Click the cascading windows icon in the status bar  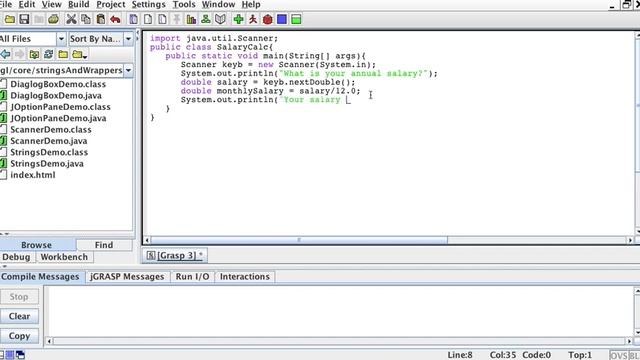[20, 355]
